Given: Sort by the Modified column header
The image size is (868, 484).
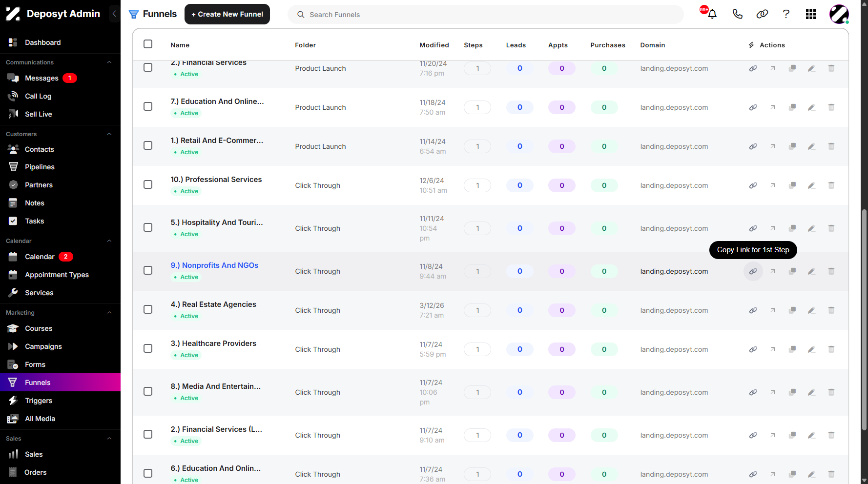Looking at the screenshot, I should point(434,45).
